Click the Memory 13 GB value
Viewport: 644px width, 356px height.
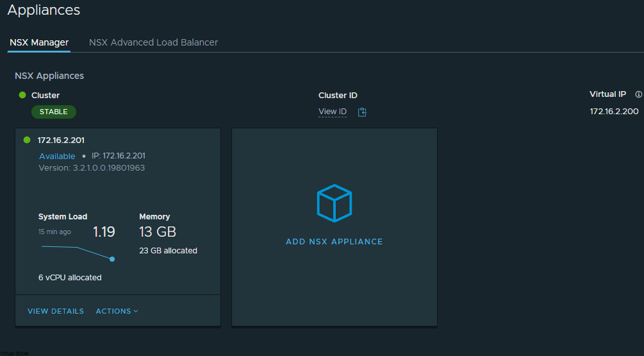(x=158, y=232)
